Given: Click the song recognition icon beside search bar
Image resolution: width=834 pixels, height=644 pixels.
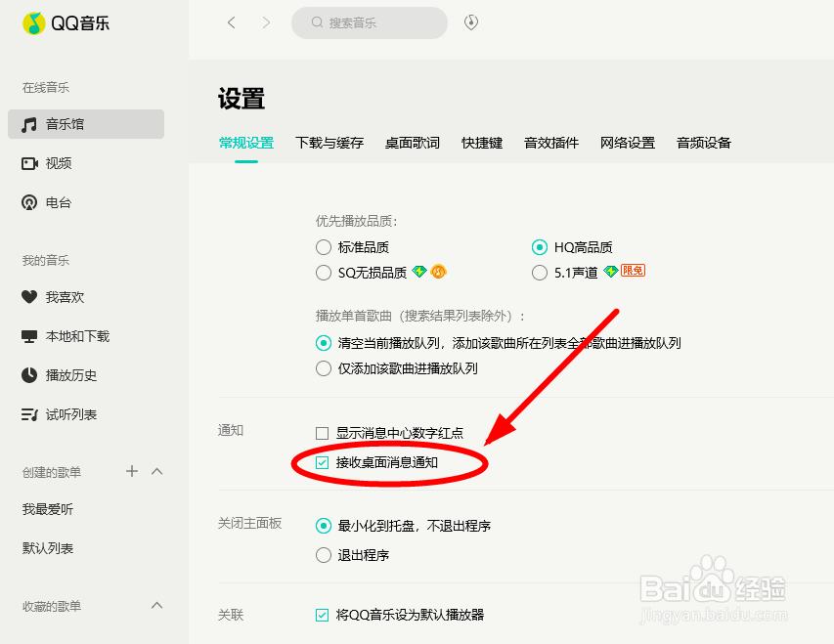Looking at the screenshot, I should (470, 22).
